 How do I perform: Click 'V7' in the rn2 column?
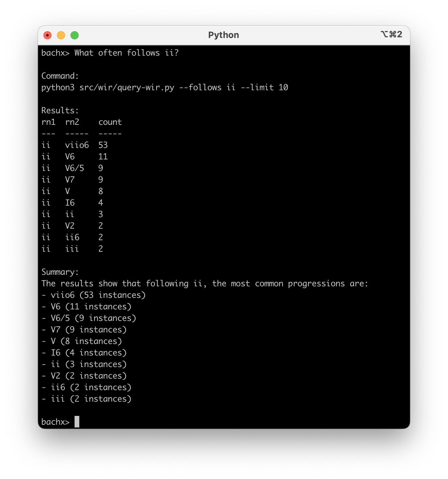click(x=70, y=180)
